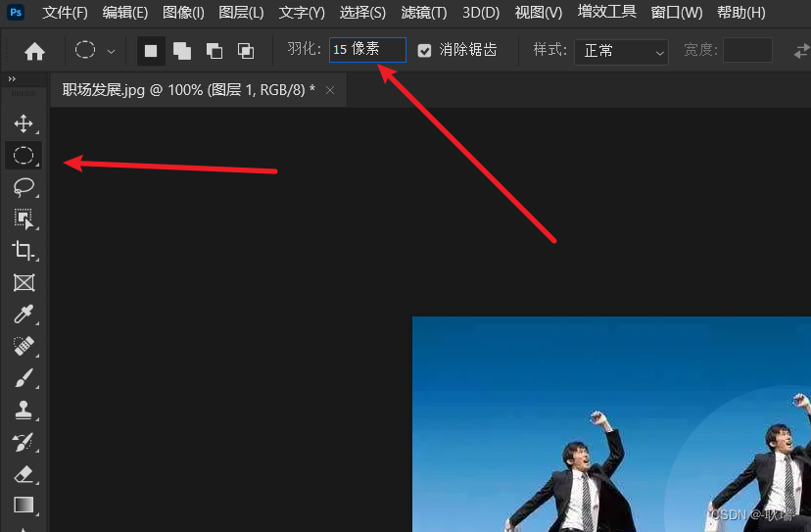Open the 视图(V) menu
Viewport: 811px width, 532px height.
539,13
